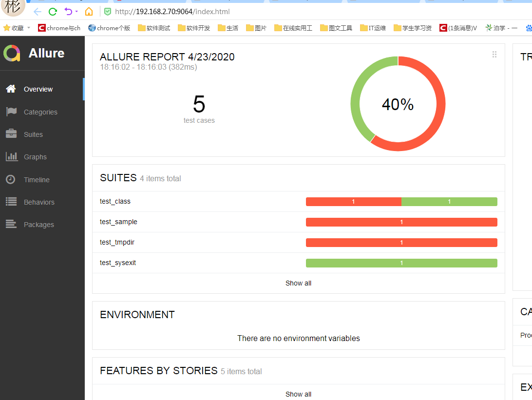
Task: Open the (1条消息)V bookmark
Action: 458,28
